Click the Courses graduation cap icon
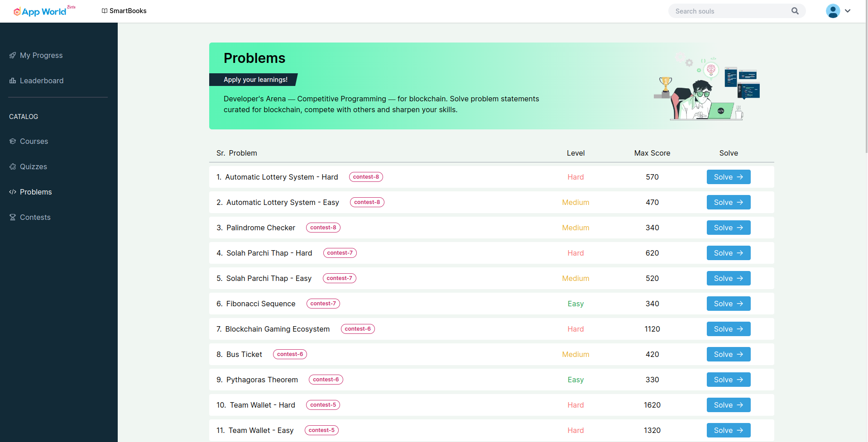This screenshot has width=868, height=442. pos(13,141)
